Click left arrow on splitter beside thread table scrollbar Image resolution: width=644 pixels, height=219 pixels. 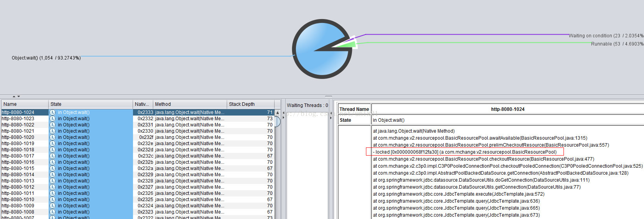(x=283, y=113)
